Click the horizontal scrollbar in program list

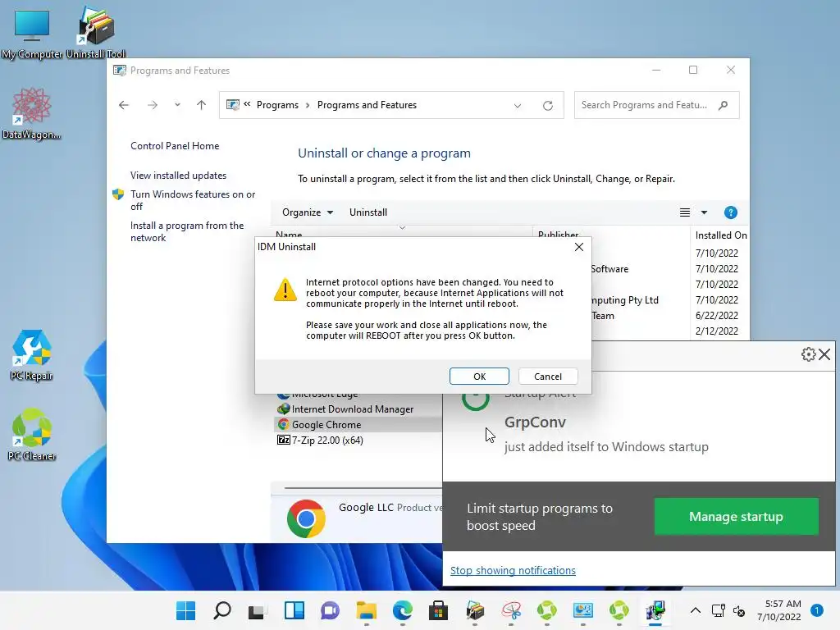tap(363, 488)
